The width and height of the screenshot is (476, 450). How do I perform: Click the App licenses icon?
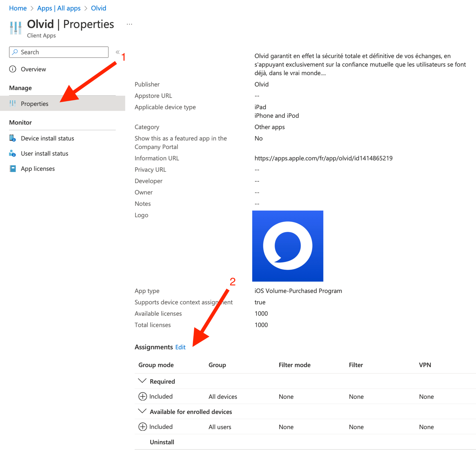[12, 169]
